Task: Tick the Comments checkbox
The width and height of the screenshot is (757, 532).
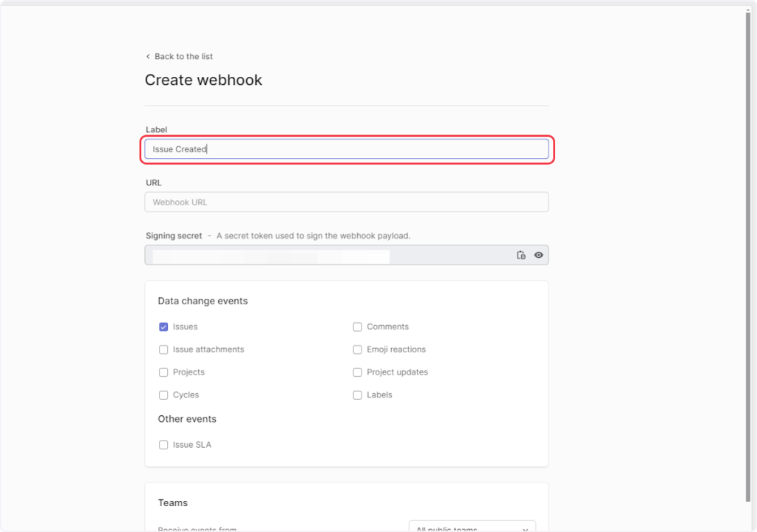Action: tap(357, 327)
